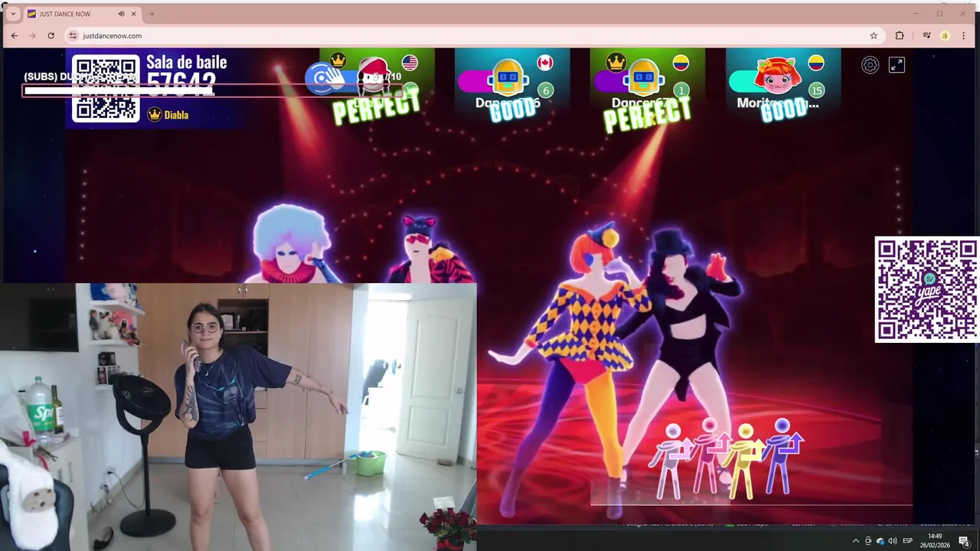The height and width of the screenshot is (551, 980).
Task: Click the Sala de baile room title
Action: click(x=186, y=62)
